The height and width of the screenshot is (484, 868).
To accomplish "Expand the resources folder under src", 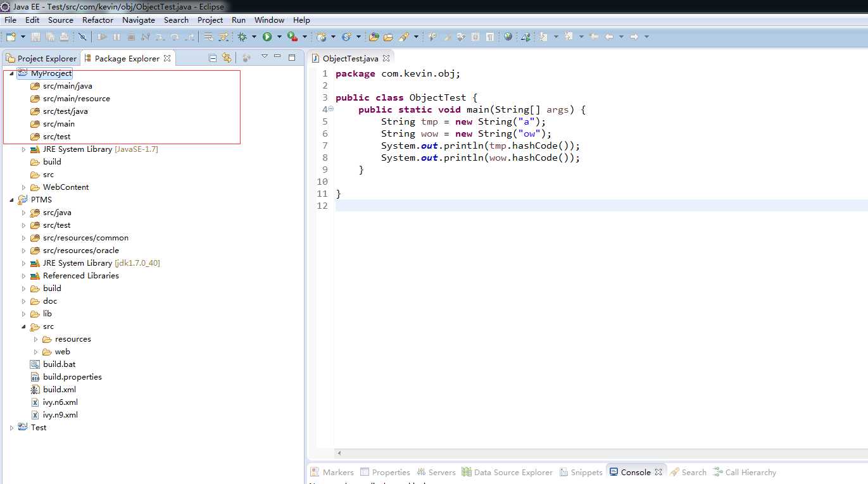I will click(x=36, y=339).
